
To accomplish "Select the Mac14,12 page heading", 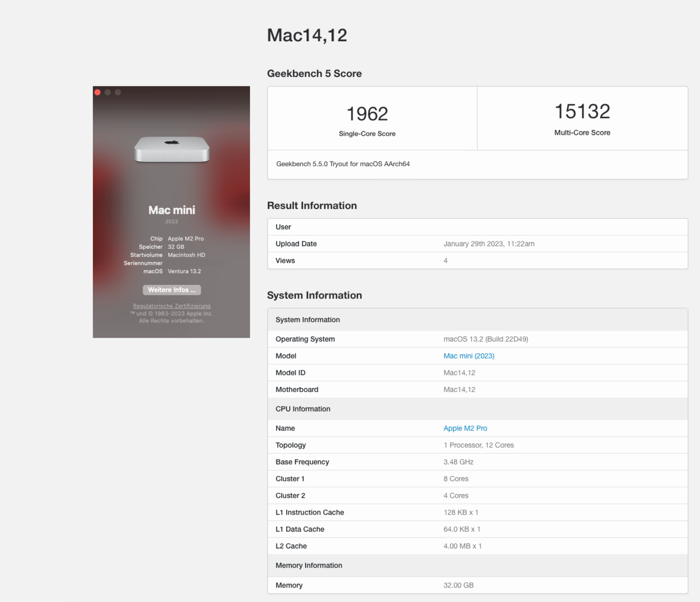I will (x=307, y=35).
